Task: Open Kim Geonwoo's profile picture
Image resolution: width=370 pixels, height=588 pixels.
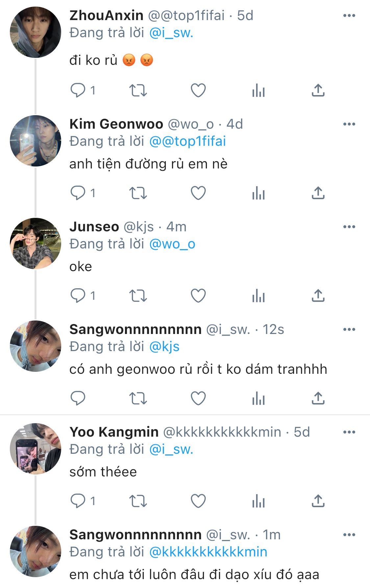Action: (36, 141)
